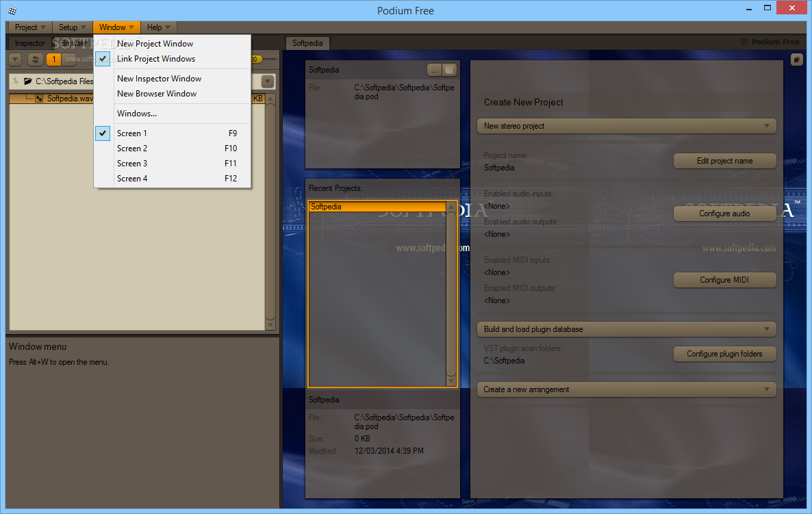Click the C:\Softpedia plugin scan folder text

pyautogui.click(x=504, y=361)
